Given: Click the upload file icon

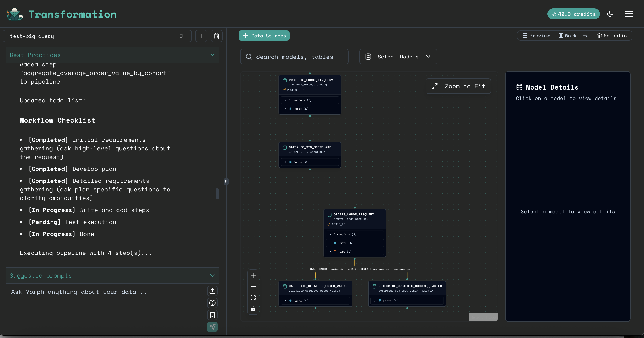Looking at the screenshot, I should click(212, 291).
